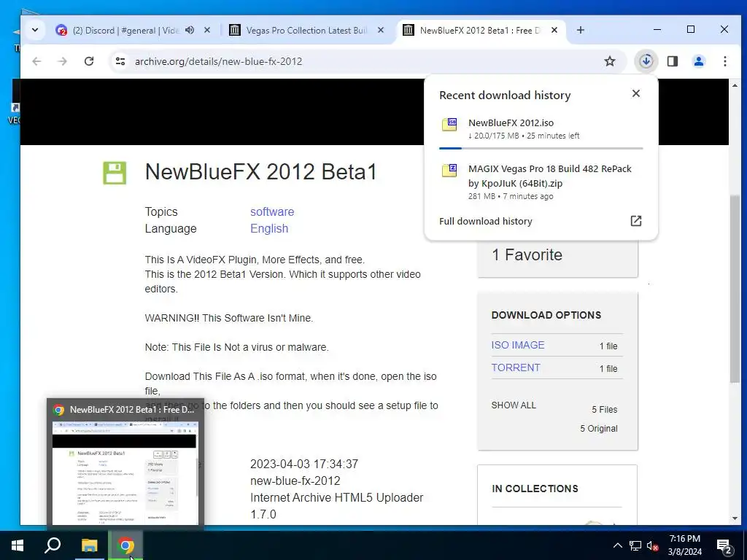Close the Vegas Pro Collection tab

(x=381, y=30)
